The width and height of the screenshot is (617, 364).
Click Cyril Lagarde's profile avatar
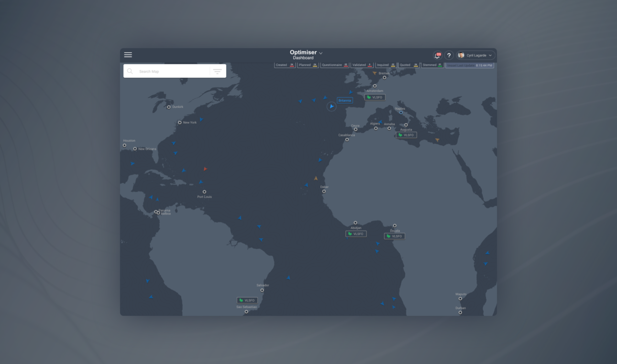click(x=461, y=55)
